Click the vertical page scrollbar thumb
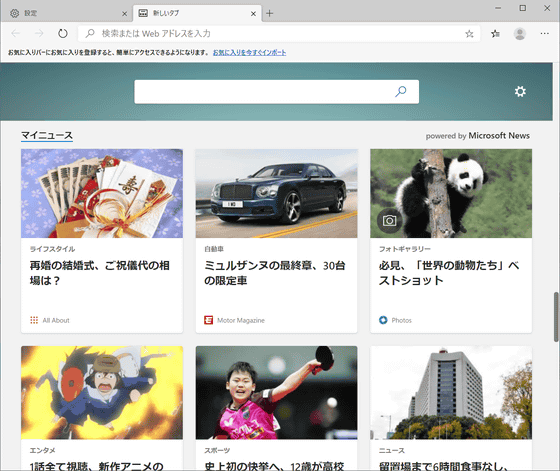This screenshot has height=471, width=560. [556, 317]
